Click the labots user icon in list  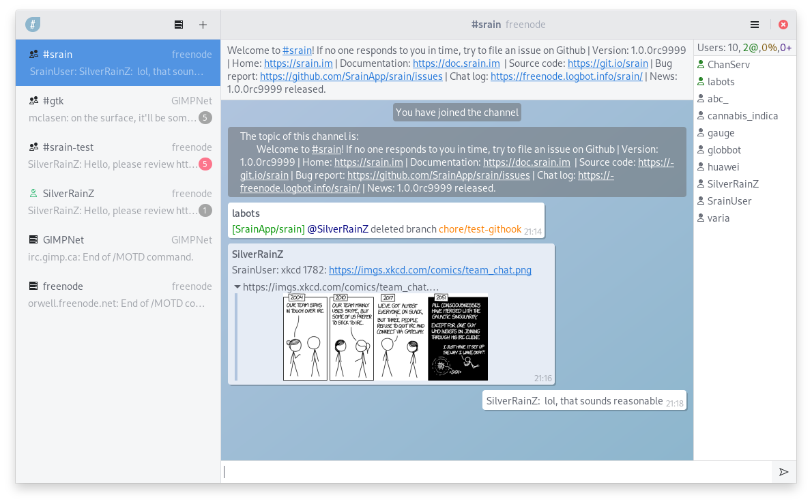[x=700, y=82]
